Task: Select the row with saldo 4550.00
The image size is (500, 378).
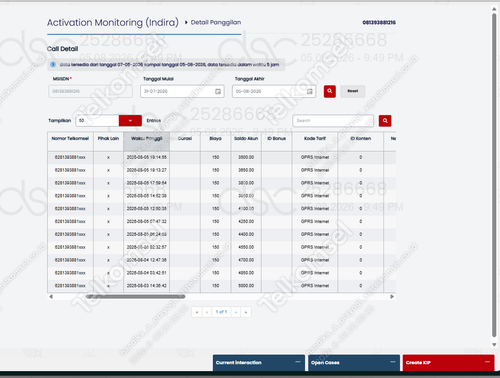Action: pyautogui.click(x=222, y=247)
